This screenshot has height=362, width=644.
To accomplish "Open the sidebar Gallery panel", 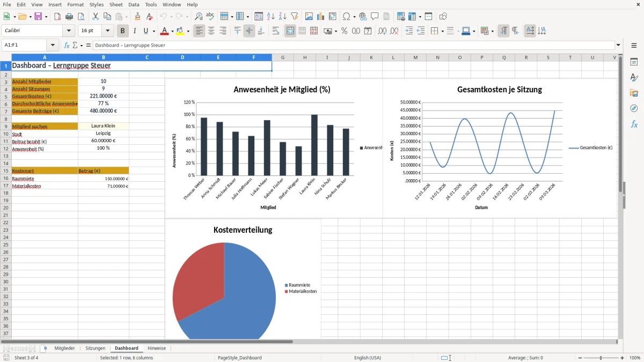I will 634,93.
